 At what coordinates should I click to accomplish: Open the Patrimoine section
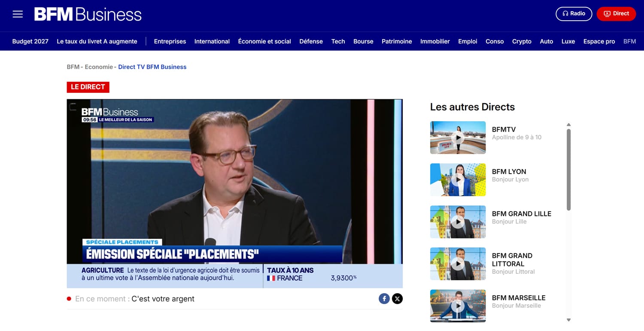point(397,41)
